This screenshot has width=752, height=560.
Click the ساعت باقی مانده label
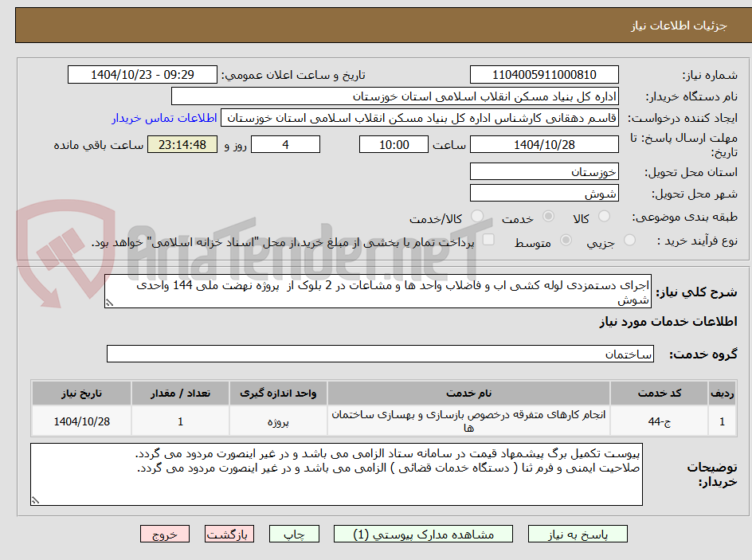pos(98,145)
